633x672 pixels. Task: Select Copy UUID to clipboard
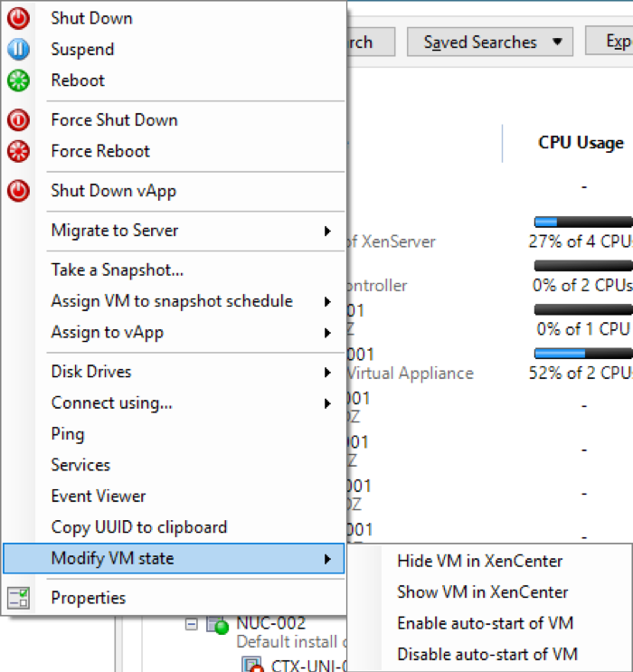[138, 527]
